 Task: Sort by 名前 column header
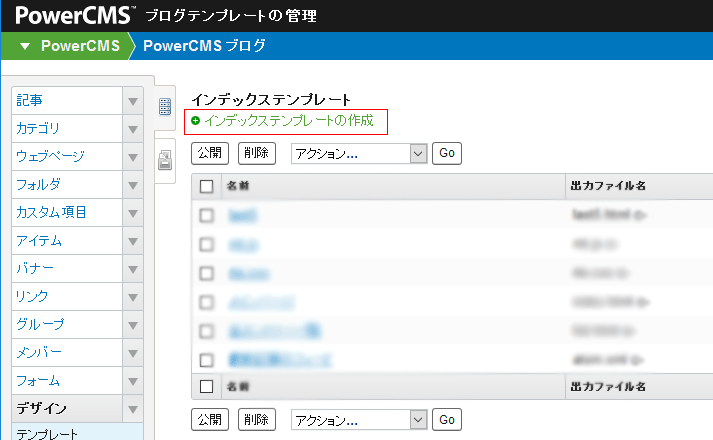pos(238,186)
